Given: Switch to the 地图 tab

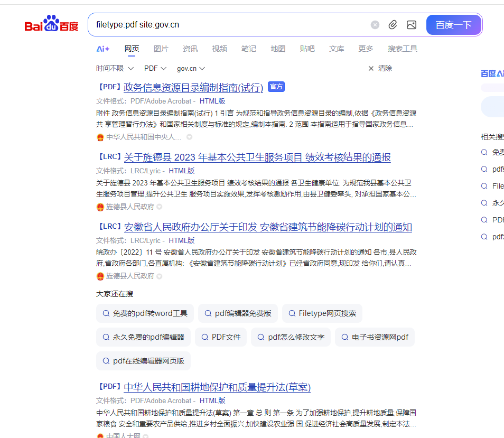Looking at the screenshot, I should 278,49.
